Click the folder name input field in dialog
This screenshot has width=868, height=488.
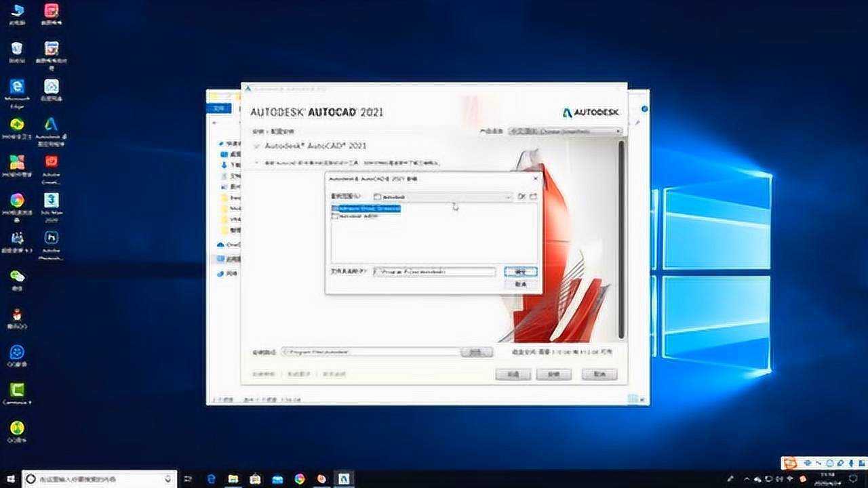coord(434,271)
